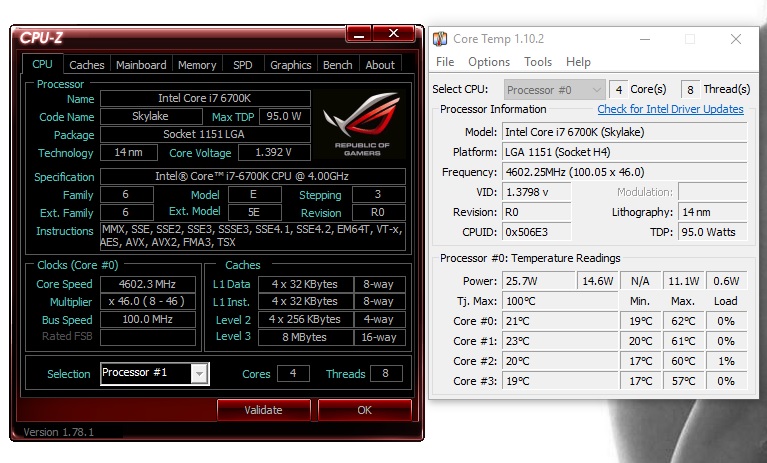Select the SPD tab in CPU-Z

click(x=243, y=65)
